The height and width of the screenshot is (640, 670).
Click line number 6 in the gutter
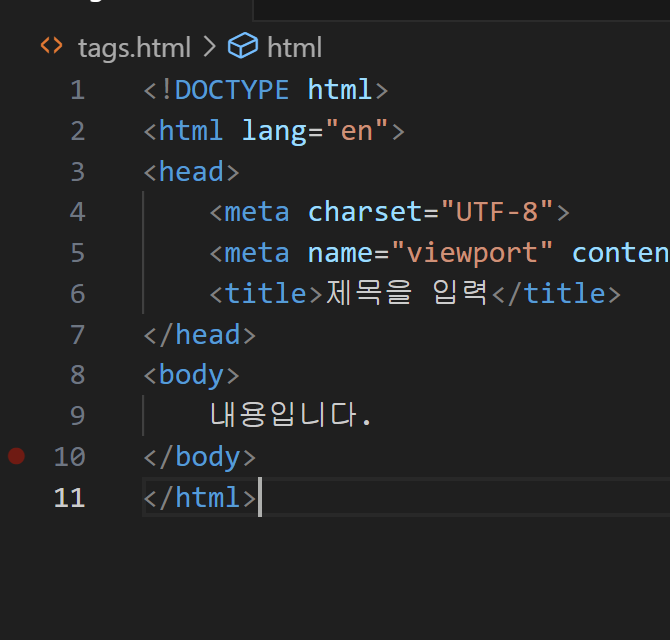tap(78, 294)
